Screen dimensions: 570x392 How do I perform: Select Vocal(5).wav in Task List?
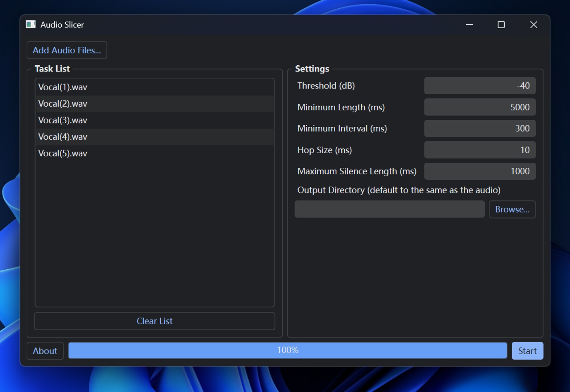(x=155, y=153)
